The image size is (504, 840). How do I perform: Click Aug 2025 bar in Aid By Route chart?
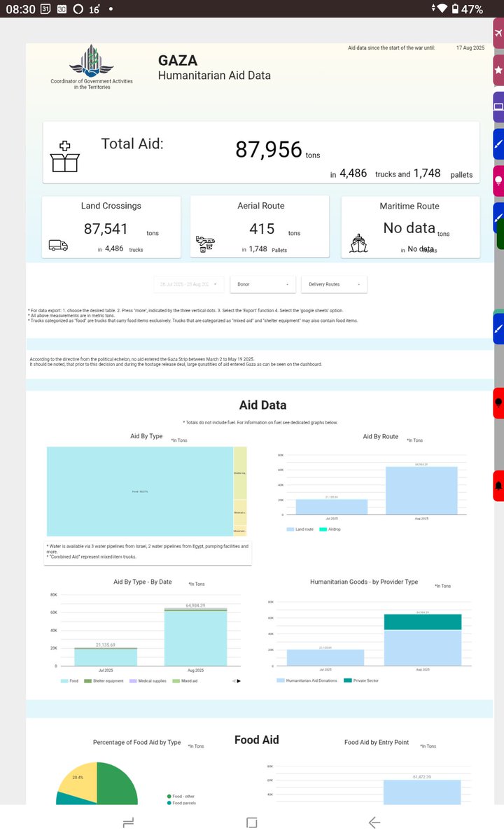pos(421,491)
